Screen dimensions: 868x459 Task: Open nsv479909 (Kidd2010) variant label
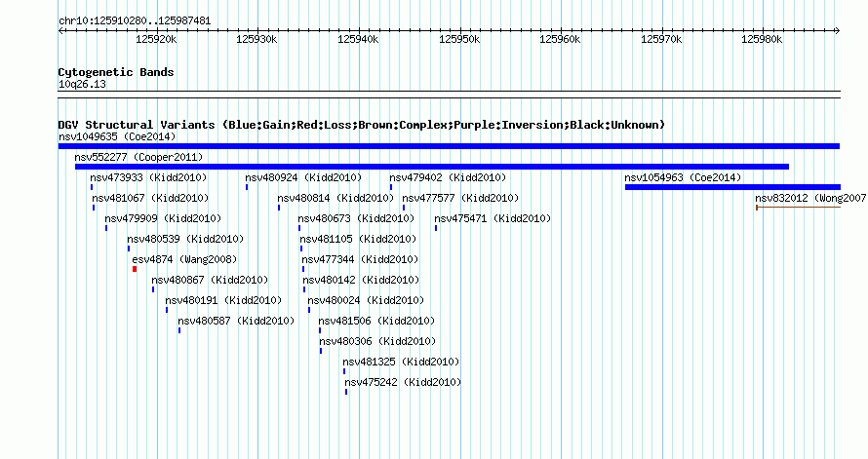coord(163,218)
